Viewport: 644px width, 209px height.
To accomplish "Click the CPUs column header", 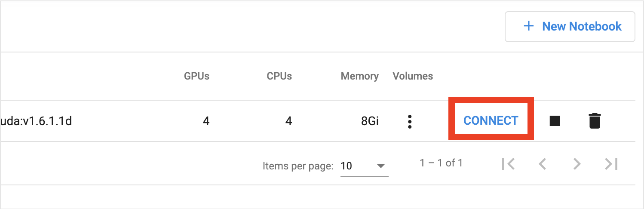I will tap(279, 76).
